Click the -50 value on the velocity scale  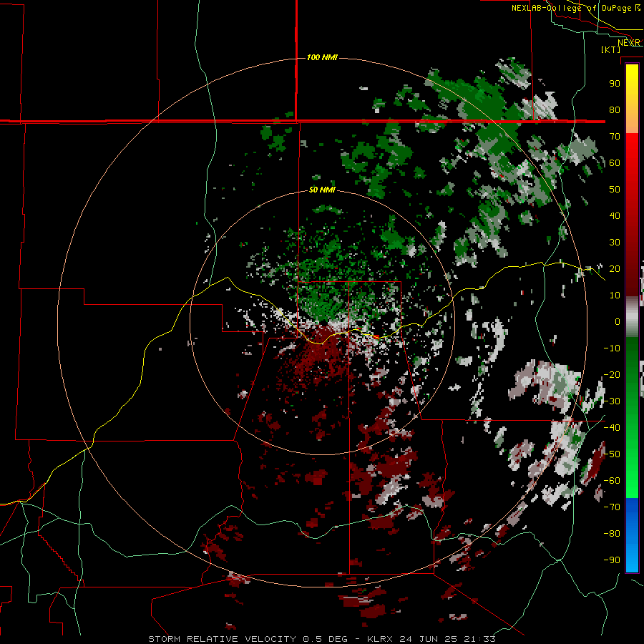click(612, 454)
